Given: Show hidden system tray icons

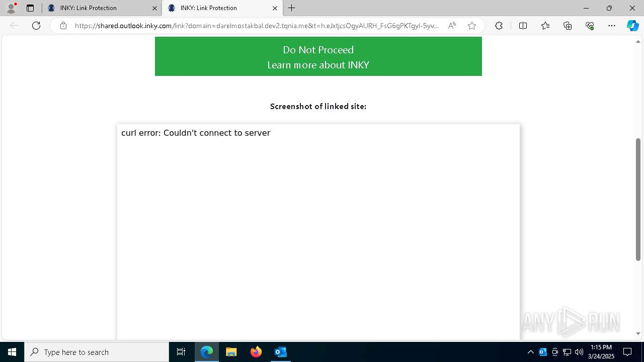Looking at the screenshot, I should (530, 352).
